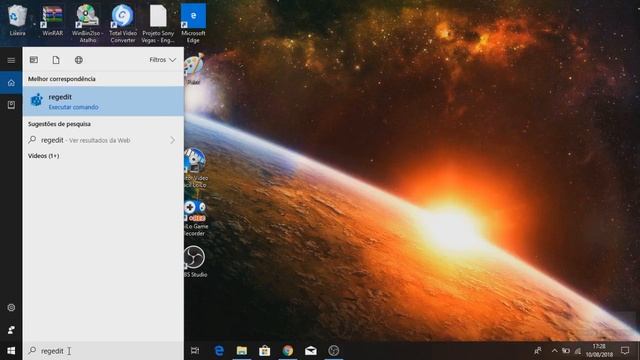Select the Projeto Sony Vegas file icon
The height and width of the screenshot is (360, 640).
coord(158,23)
